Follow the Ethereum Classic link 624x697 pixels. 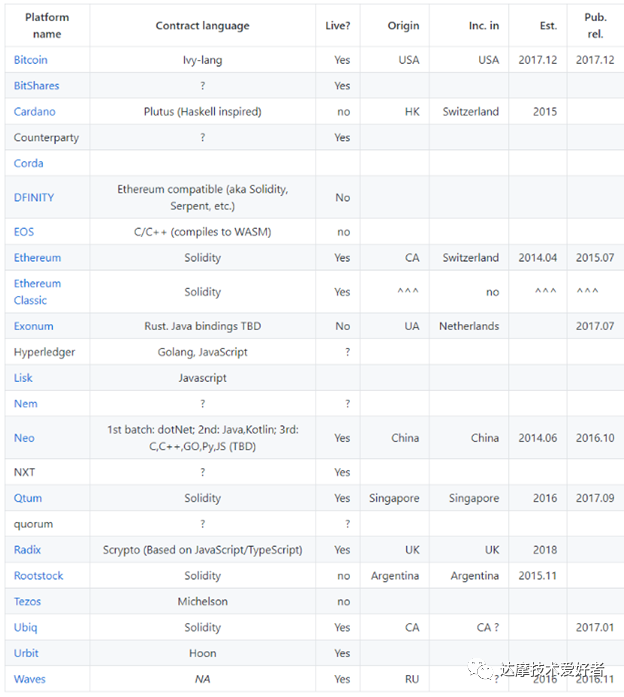37,292
